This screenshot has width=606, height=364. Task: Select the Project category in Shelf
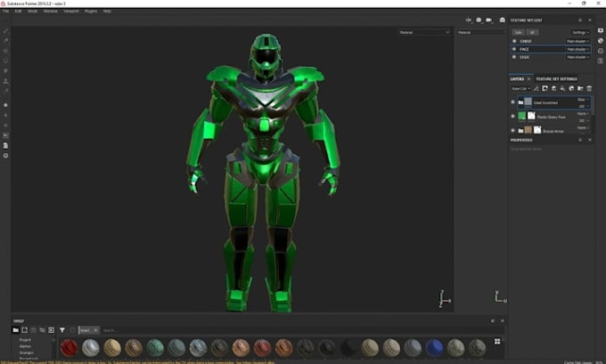(x=25, y=340)
